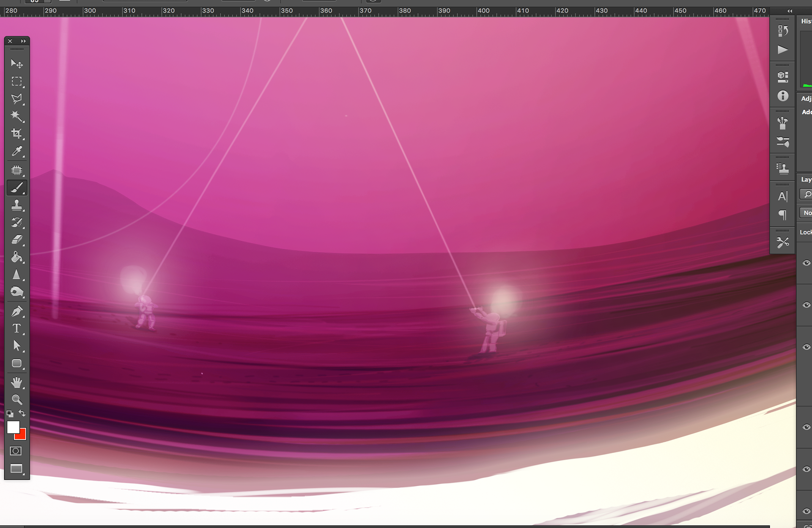
Task: Open the Screen Mode options
Action: 16,468
